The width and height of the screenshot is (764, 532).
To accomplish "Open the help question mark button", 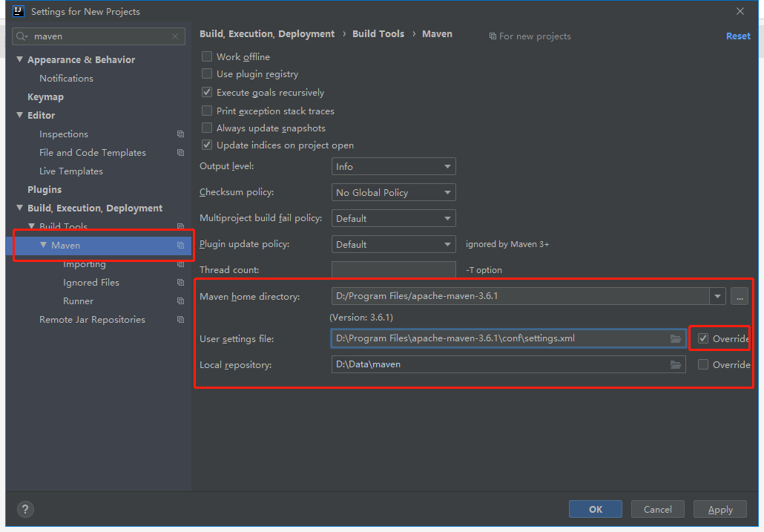I will tap(25, 510).
